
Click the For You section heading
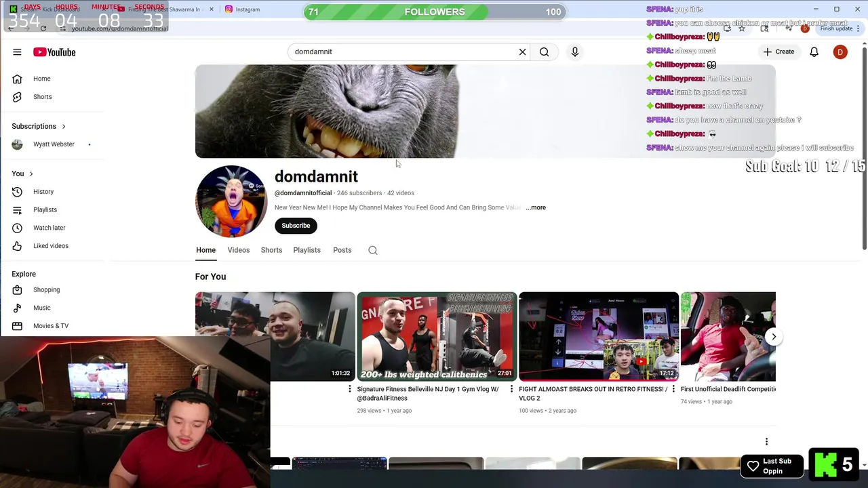[210, 277]
